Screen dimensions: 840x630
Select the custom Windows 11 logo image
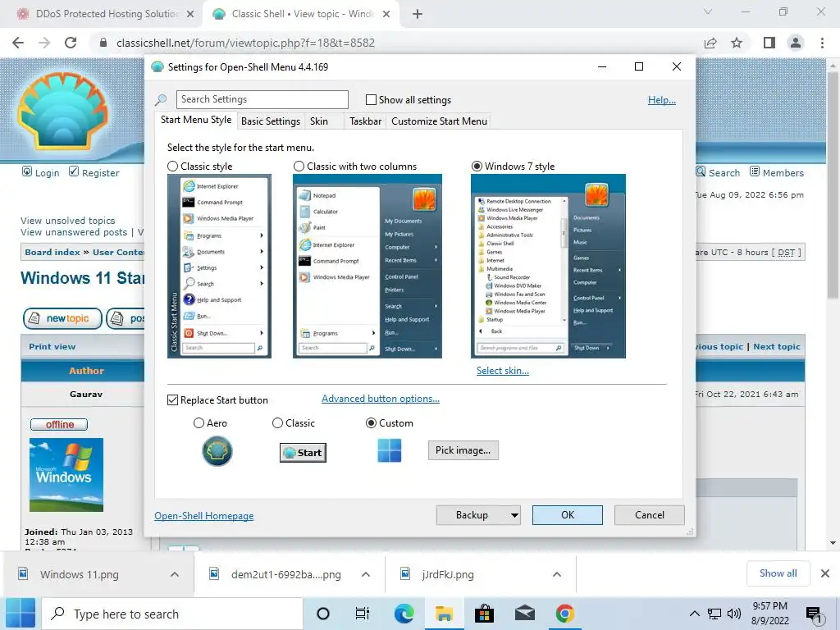tap(390, 450)
